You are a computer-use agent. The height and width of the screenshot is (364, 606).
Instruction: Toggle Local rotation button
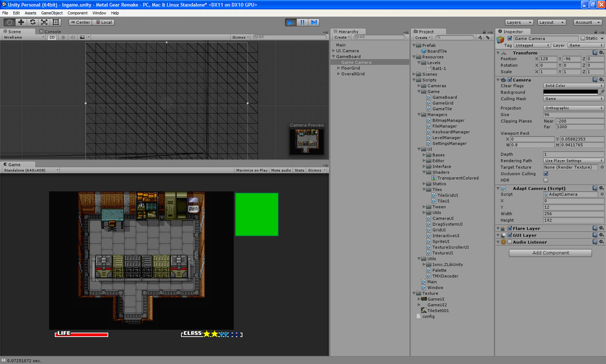[x=104, y=22]
